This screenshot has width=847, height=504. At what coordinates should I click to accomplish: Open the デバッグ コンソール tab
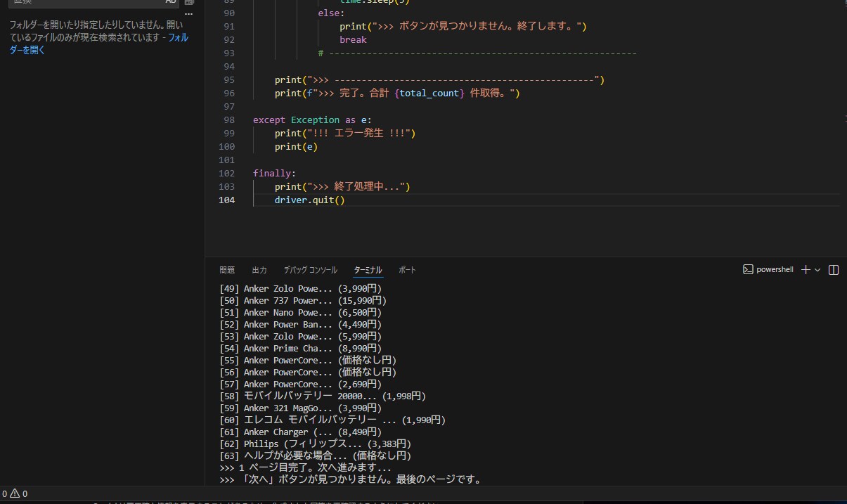click(x=310, y=270)
